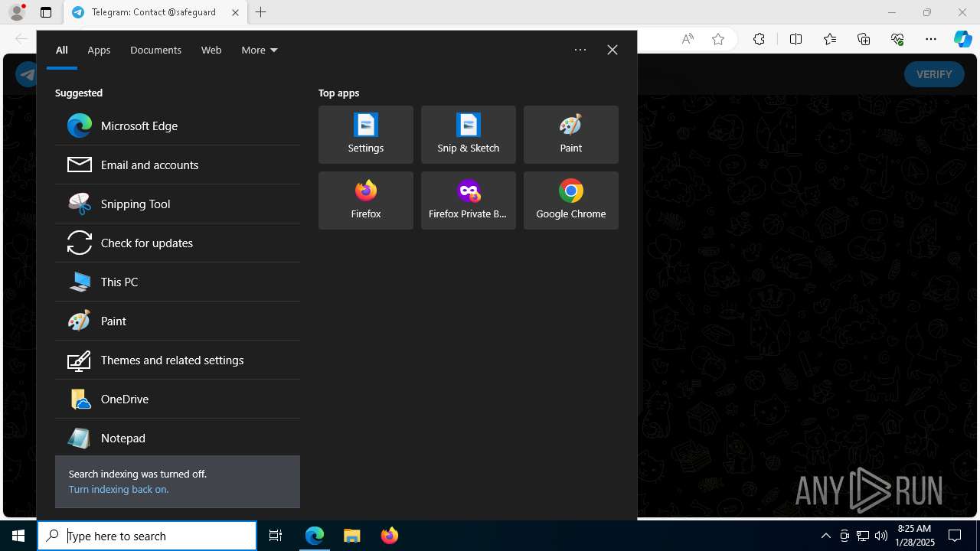Open Edge Favorites list
980x551 pixels.
tap(830, 39)
